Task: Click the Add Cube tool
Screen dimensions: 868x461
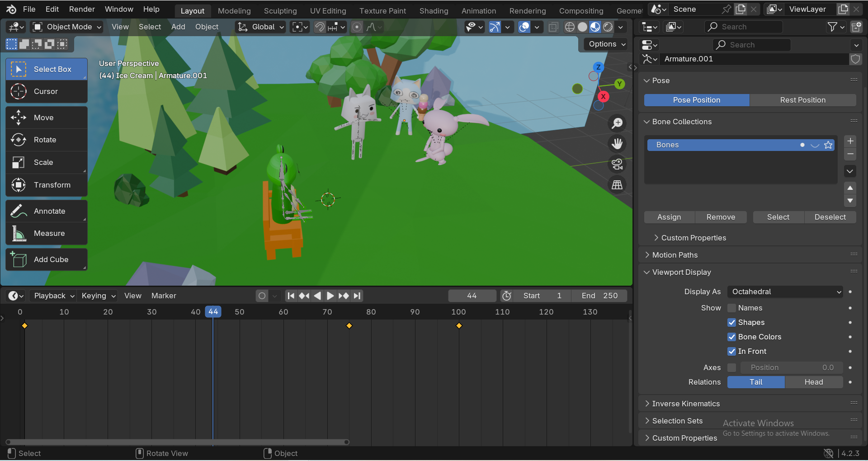Action: (x=46, y=260)
